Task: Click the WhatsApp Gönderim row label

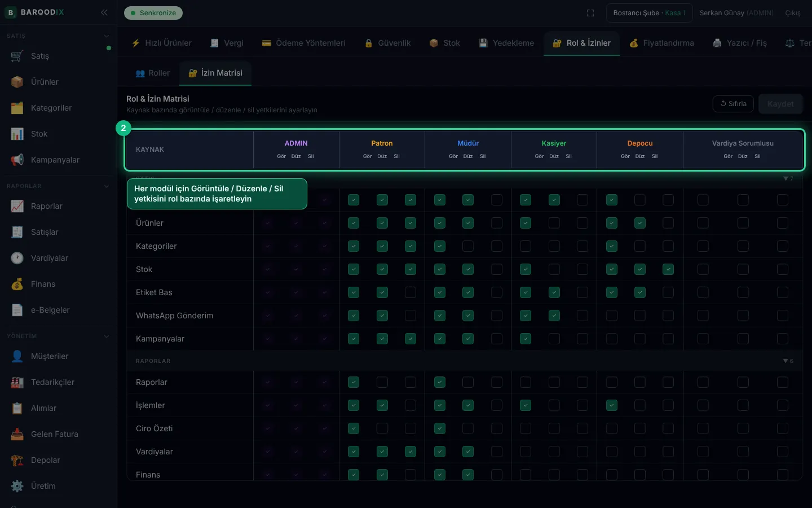Action: click(175, 316)
